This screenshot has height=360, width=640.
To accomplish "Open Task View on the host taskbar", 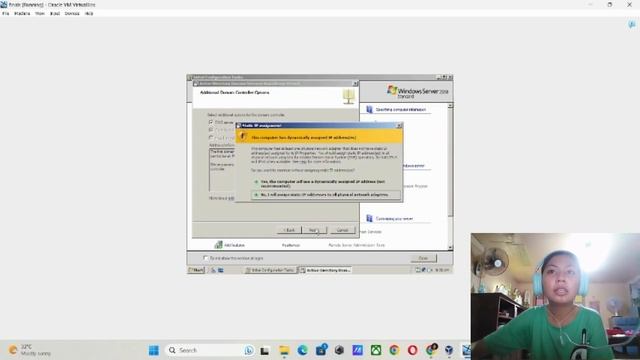I will pyautogui.click(x=264, y=350).
